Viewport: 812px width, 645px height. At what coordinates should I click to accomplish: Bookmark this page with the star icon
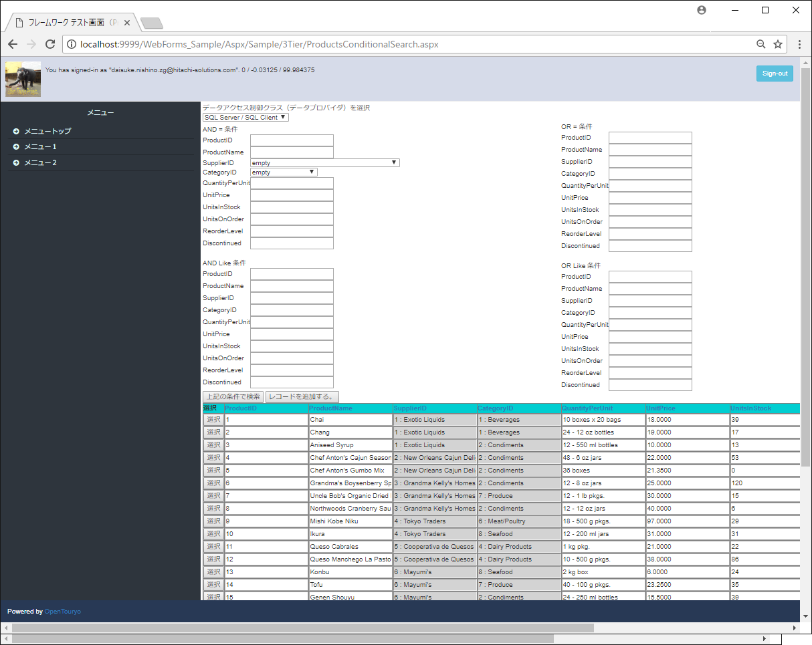(x=778, y=44)
